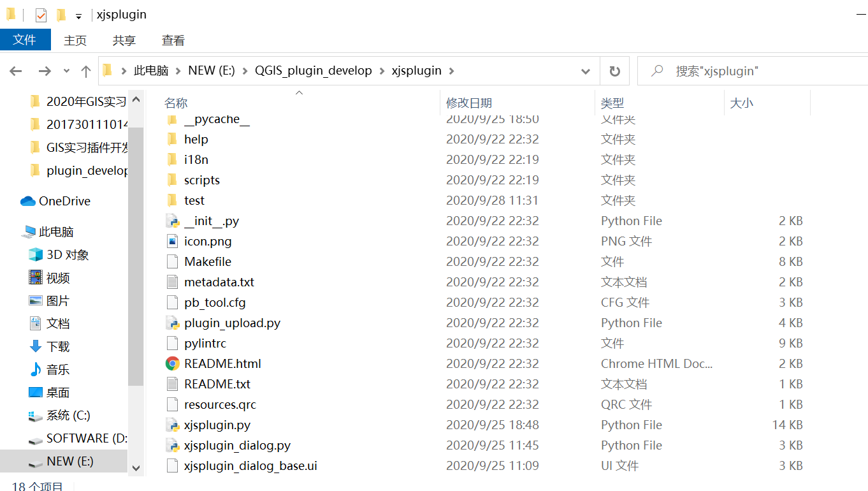Screen dimensions: 868x491
Task: Switch to the 共享 ribbon tab
Action: point(124,40)
